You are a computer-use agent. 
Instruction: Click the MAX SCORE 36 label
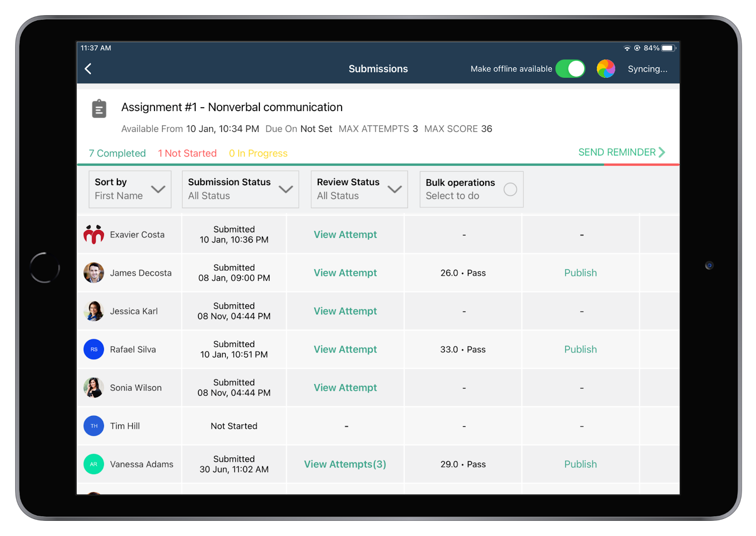pyautogui.click(x=458, y=129)
